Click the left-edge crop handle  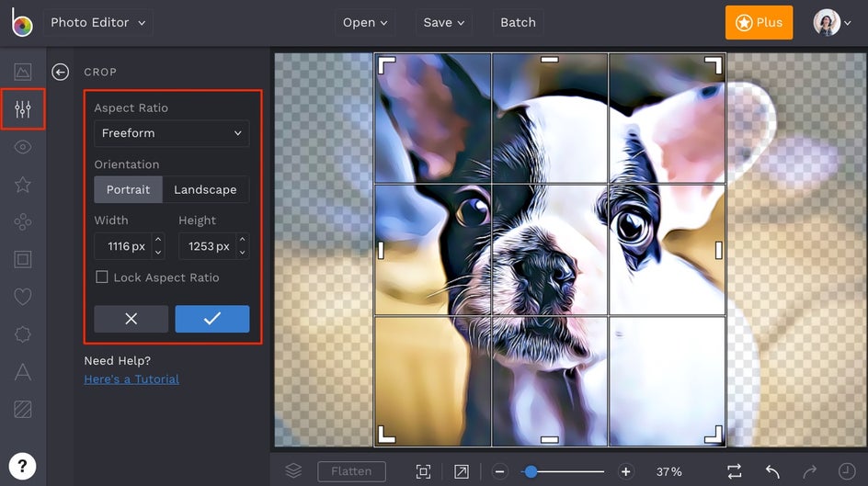[x=381, y=251]
